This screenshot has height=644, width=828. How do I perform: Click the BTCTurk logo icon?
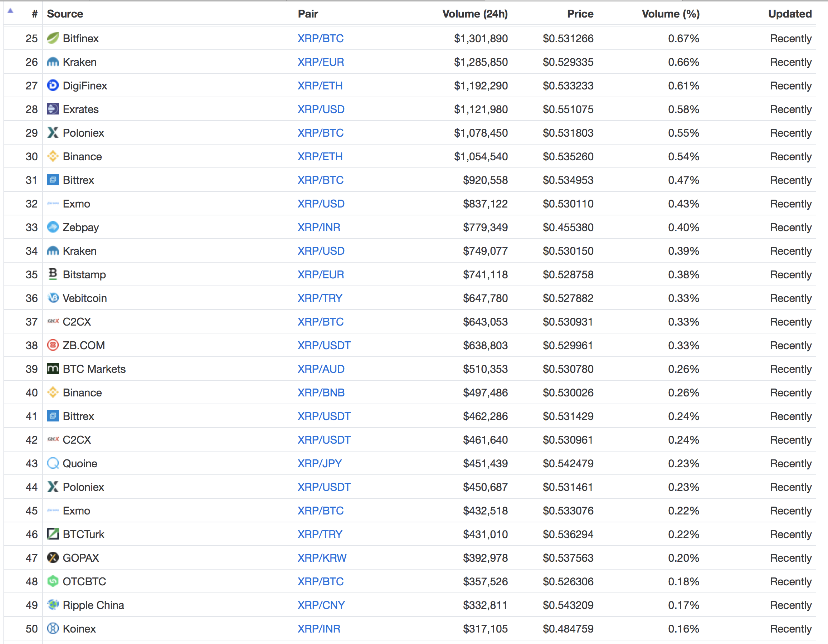click(x=53, y=534)
